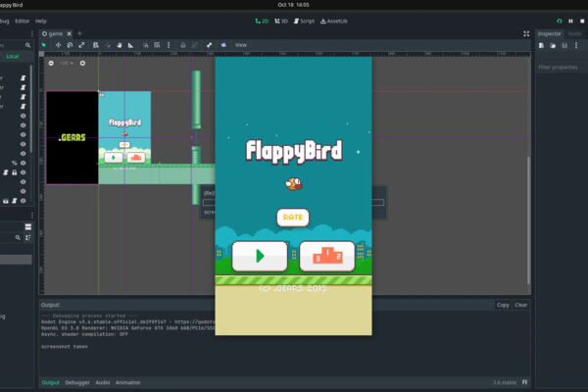Click the leaderboard podium button in the game window
This screenshot has height=392, width=588.
tap(327, 256)
